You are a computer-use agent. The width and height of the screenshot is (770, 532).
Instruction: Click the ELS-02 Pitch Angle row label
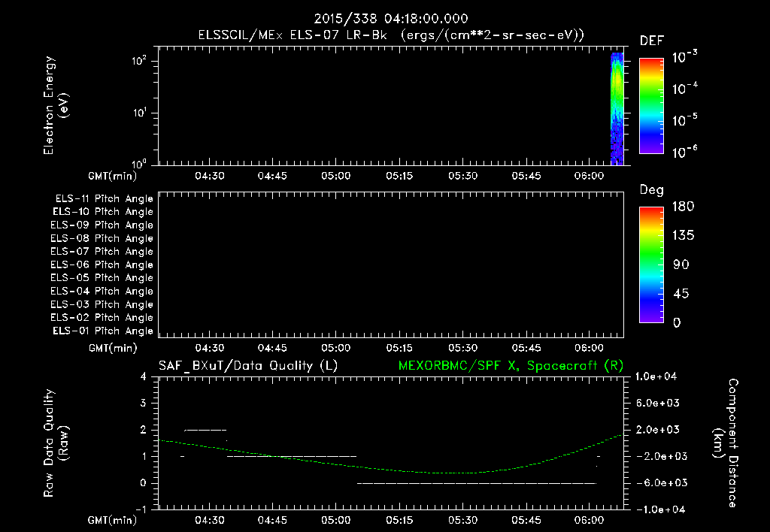102,318
